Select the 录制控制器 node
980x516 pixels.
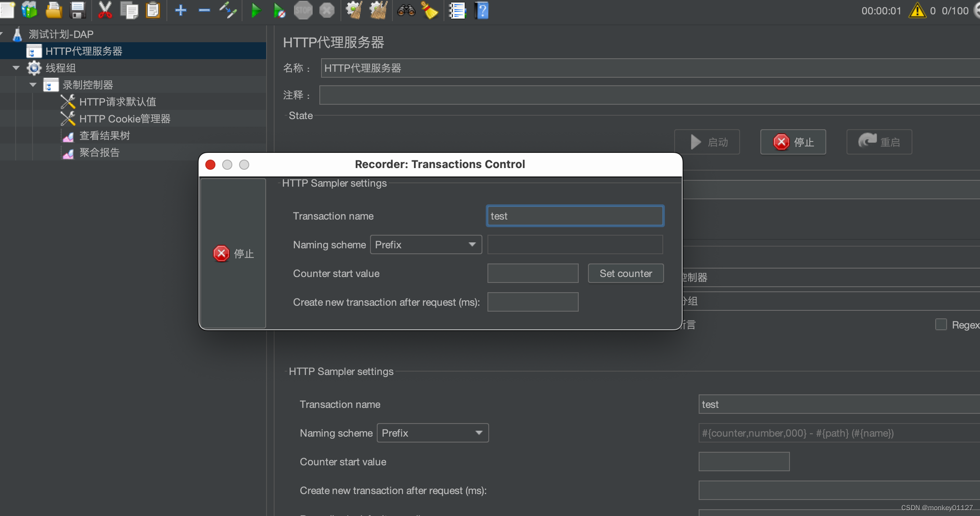(x=87, y=85)
